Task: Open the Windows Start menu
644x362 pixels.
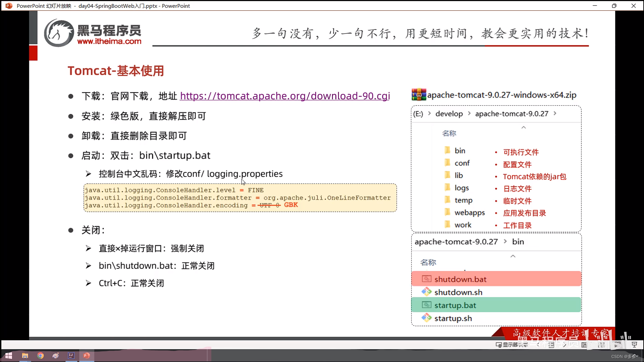Action: tap(8, 356)
